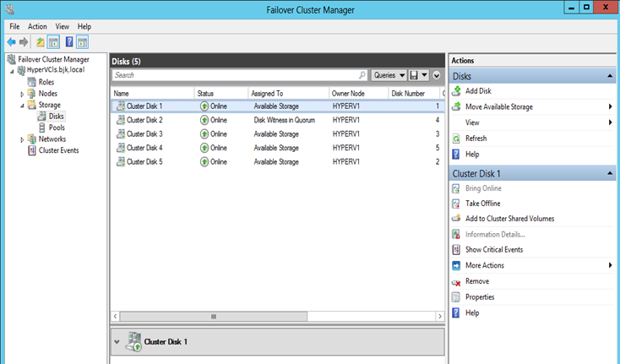Toggle the Show/Hide Console Tree icon

pyautogui.click(x=53, y=42)
